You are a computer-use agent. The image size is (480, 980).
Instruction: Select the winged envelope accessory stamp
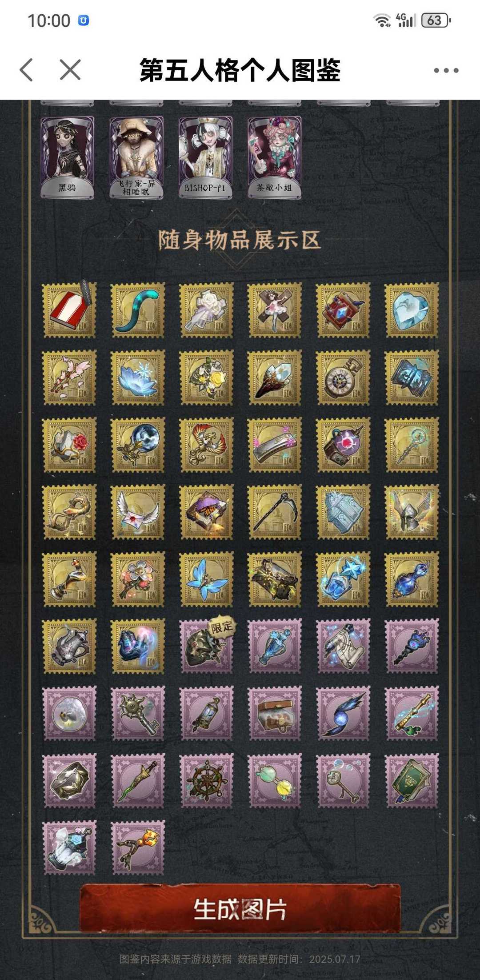coord(138,512)
